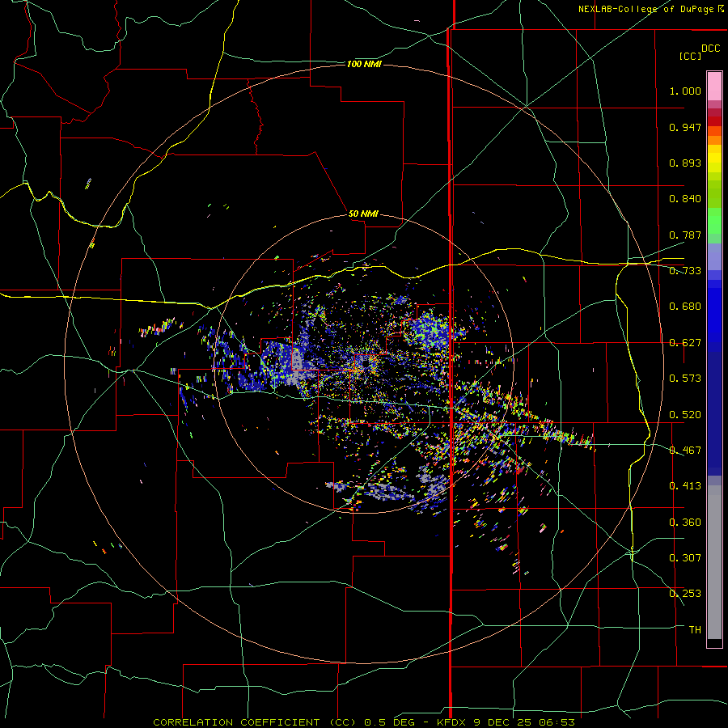Select the 1.000 scale value

[x=685, y=91]
